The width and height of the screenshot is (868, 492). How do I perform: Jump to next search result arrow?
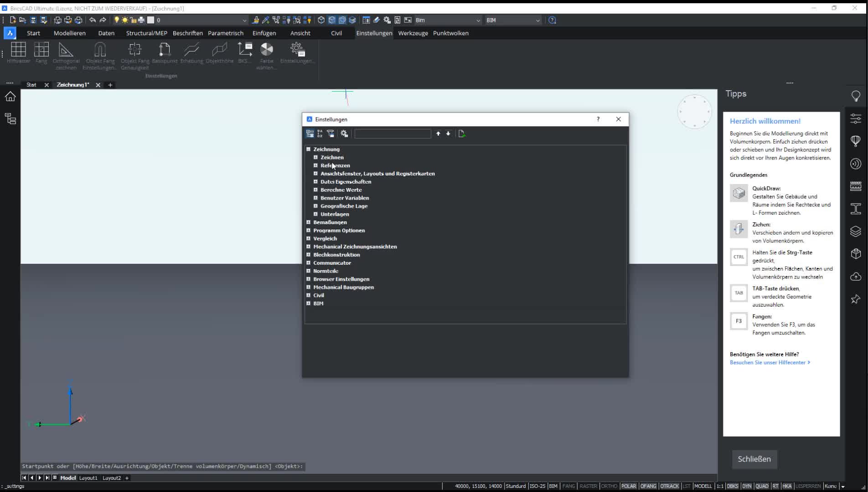pyautogui.click(x=448, y=133)
